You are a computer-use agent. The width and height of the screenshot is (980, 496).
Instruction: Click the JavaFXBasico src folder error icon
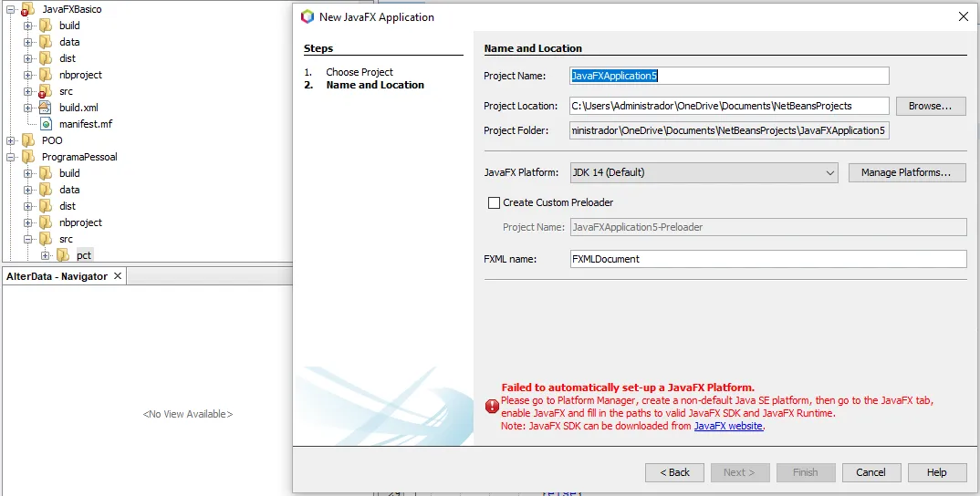click(x=45, y=91)
